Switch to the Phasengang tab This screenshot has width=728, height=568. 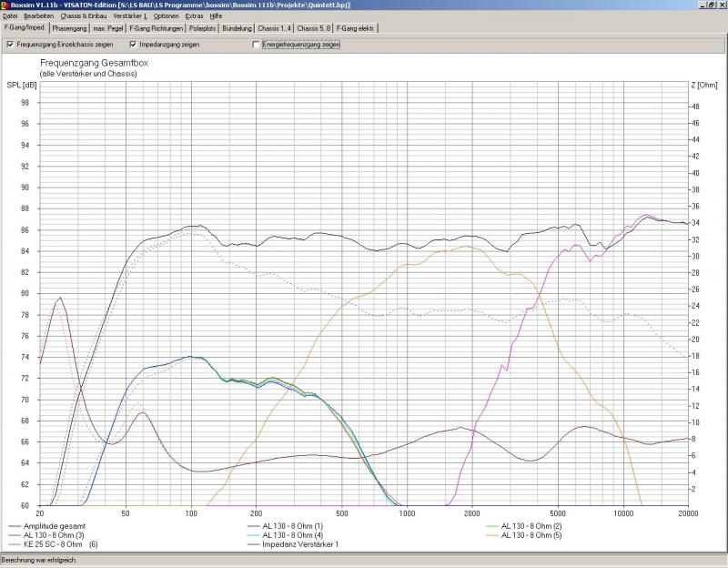(x=69, y=28)
